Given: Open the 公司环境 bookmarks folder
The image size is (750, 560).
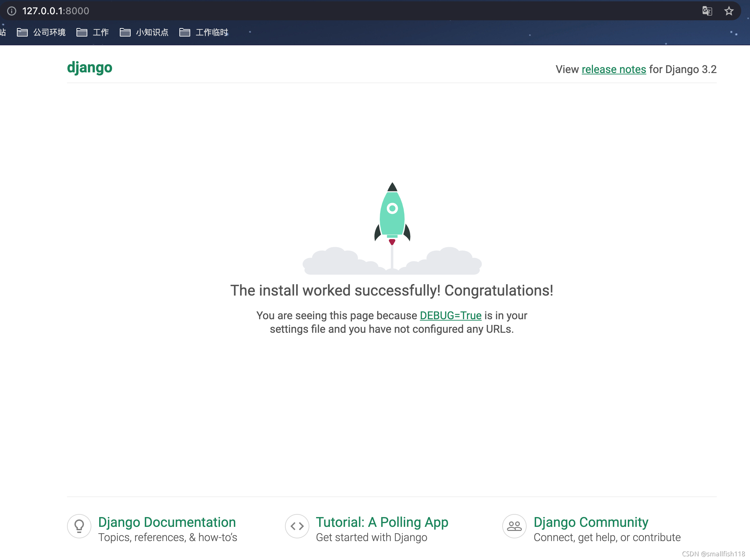Looking at the screenshot, I should [49, 32].
